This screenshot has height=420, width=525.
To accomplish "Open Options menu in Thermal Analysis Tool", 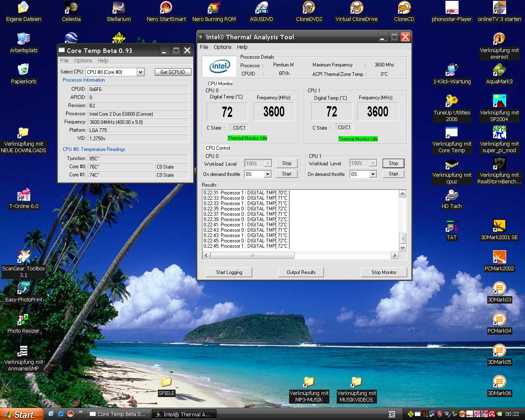I will [222, 47].
